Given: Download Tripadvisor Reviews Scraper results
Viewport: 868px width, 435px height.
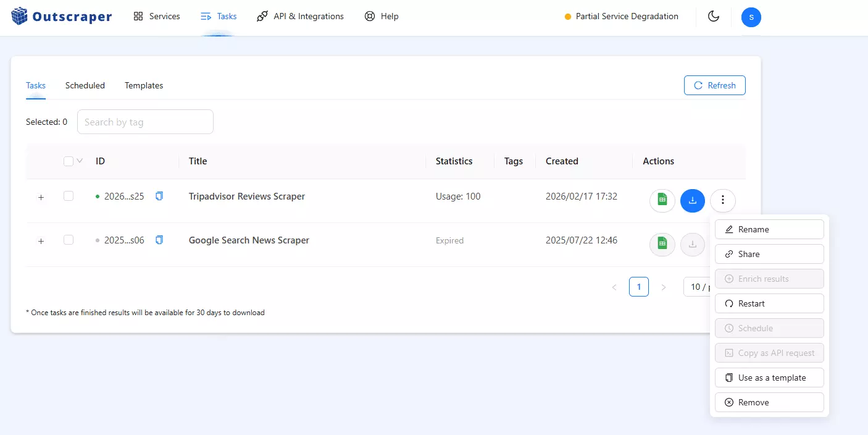Looking at the screenshot, I should pyautogui.click(x=692, y=200).
